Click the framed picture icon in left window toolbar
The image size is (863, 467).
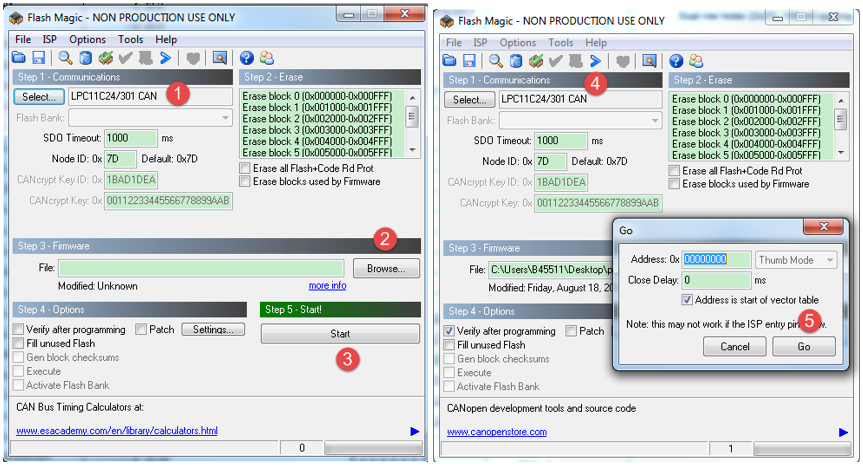219,57
